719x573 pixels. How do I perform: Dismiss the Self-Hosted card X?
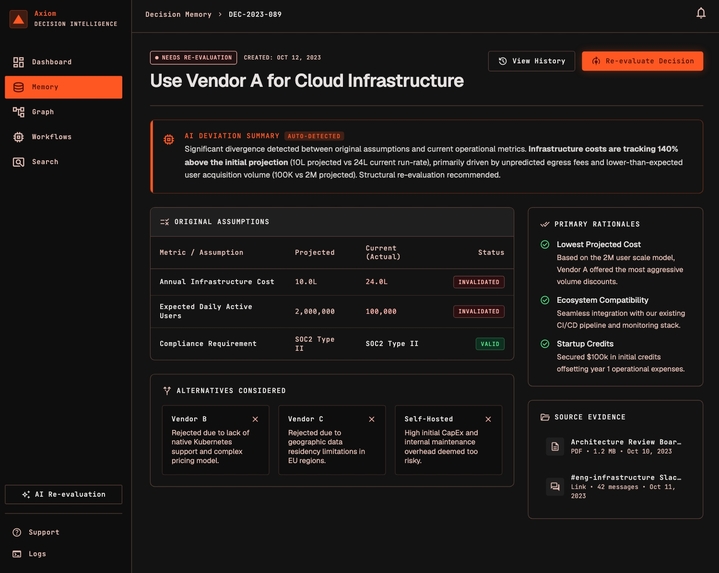pos(488,419)
